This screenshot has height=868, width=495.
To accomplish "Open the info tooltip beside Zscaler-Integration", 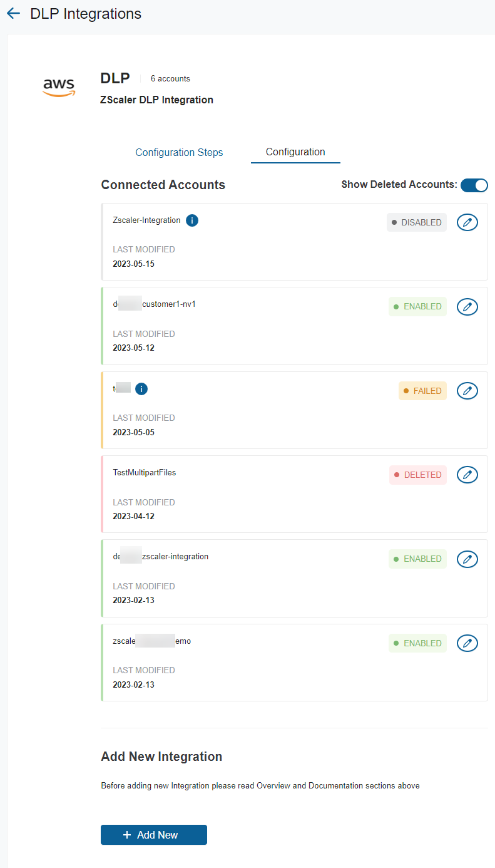I will click(192, 220).
